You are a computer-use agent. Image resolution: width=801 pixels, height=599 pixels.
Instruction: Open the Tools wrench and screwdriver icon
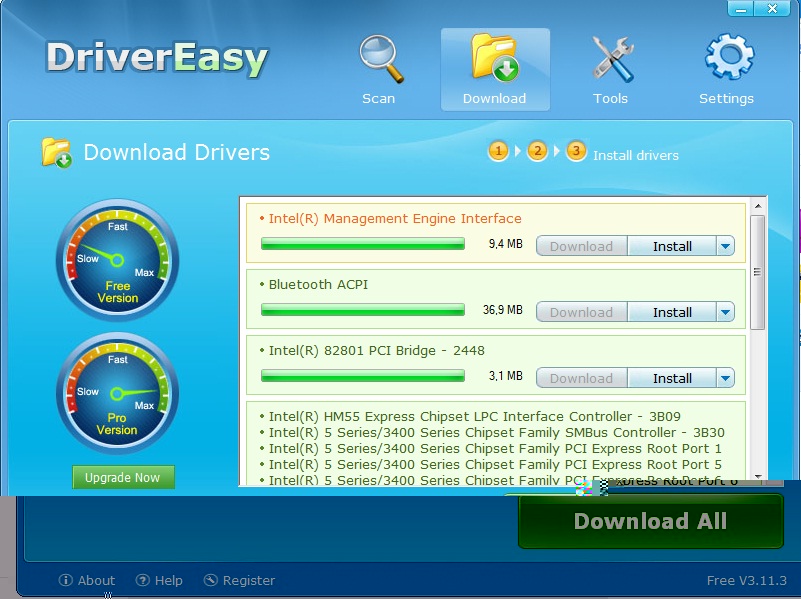click(612, 59)
